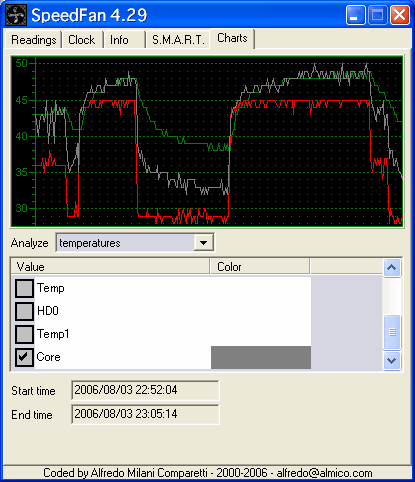Viewport: 415px width, 482px height.
Task: Check the HD0 checkbox
Action: click(24, 311)
